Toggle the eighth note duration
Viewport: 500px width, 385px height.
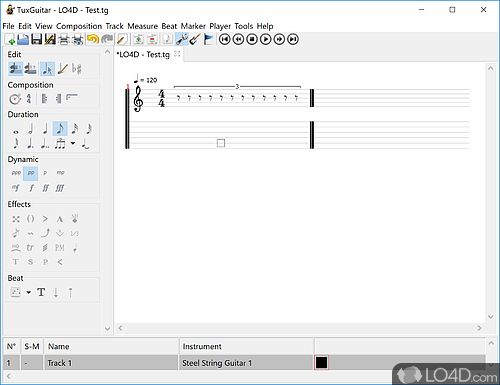(x=60, y=129)
